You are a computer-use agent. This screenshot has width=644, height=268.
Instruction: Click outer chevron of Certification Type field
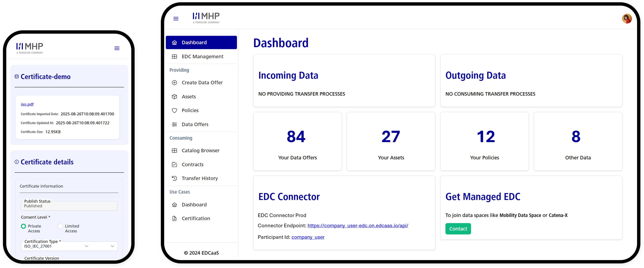[x=112, y=246]
